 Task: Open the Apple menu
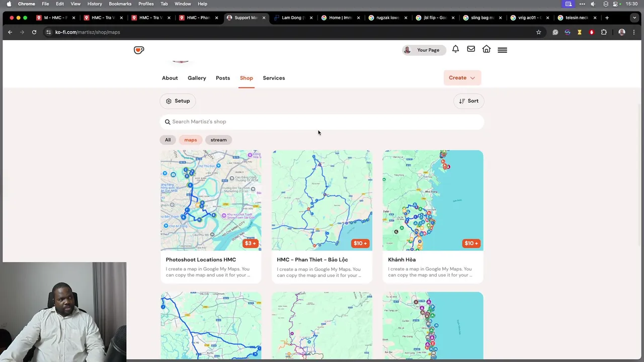pyautogui.click(x=9, y=4)
